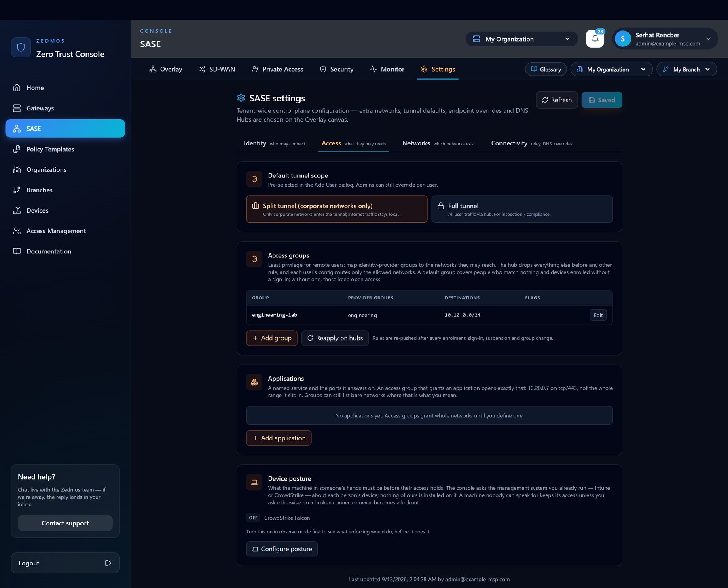Click the Devices router icon in sidebar
The height and width of the screenshot is (588, 728).
pos(17,211)
